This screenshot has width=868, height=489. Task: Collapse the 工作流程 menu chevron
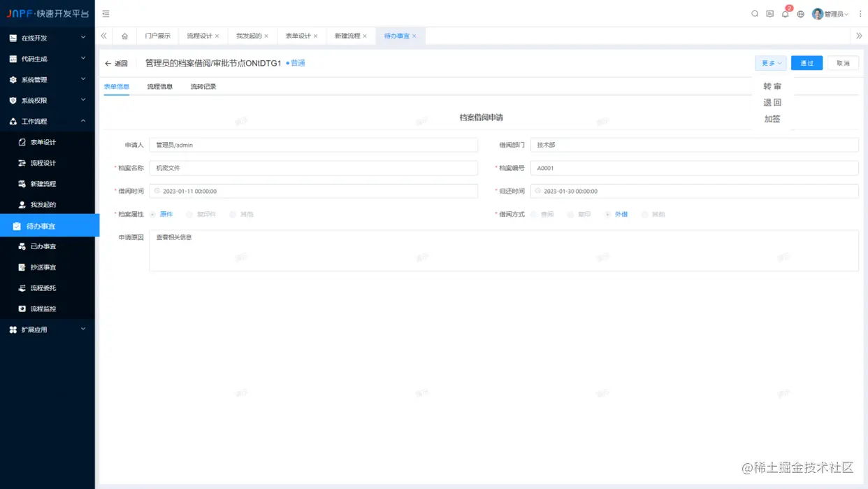point(83,121)
